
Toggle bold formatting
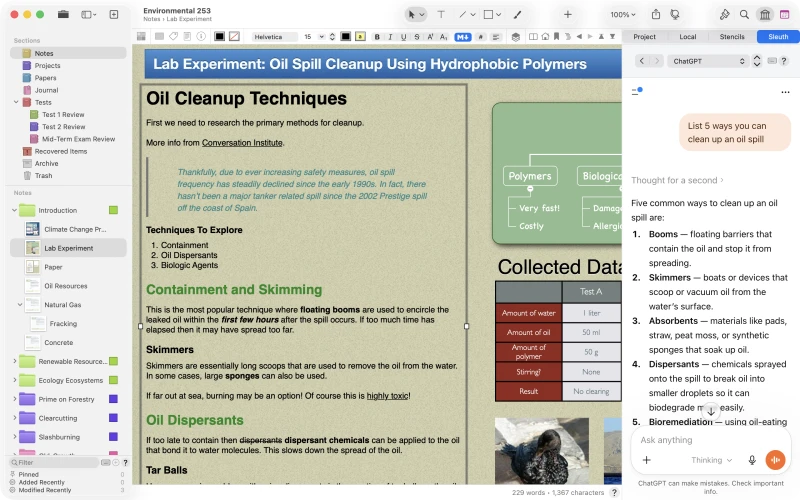pos(377,37)
